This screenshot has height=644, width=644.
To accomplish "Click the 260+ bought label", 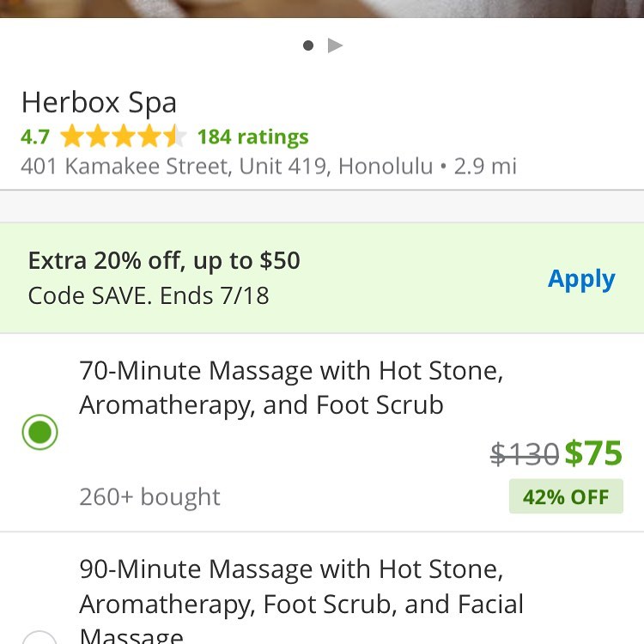I will pyautogui.click(x=149, y=497).
